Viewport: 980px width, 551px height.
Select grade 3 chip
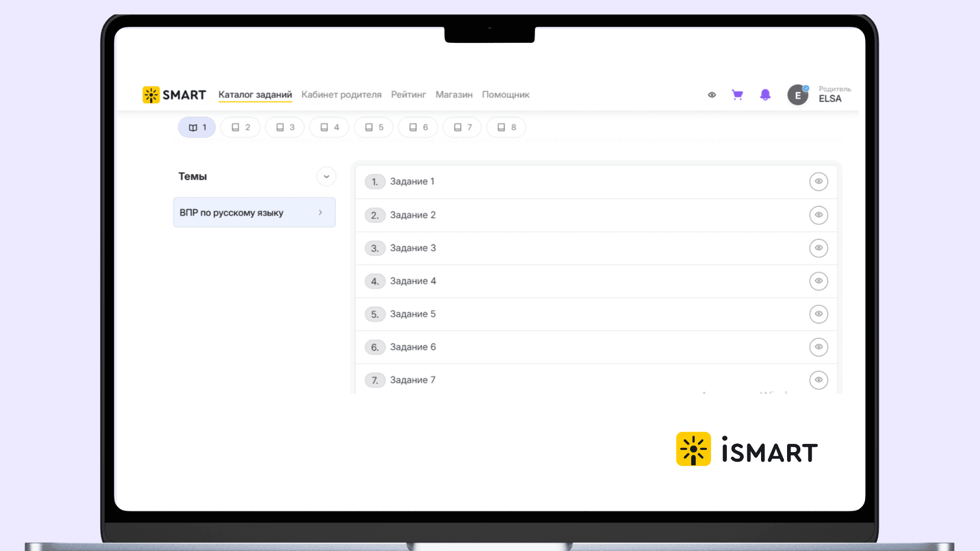(x=285, y=128)
